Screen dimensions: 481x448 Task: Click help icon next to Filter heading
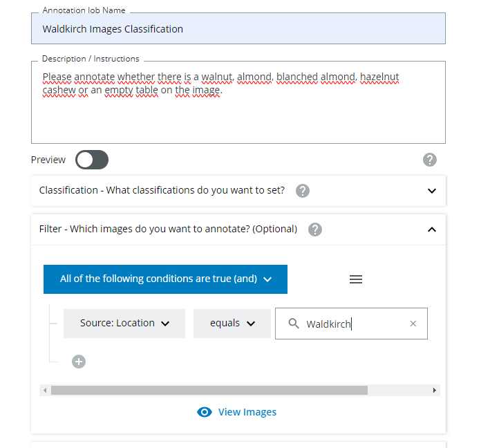(315, 230)
